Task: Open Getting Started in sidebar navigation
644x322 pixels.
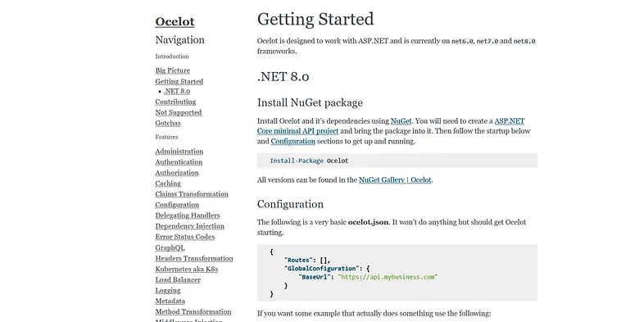Action: (x=179, y=81)
